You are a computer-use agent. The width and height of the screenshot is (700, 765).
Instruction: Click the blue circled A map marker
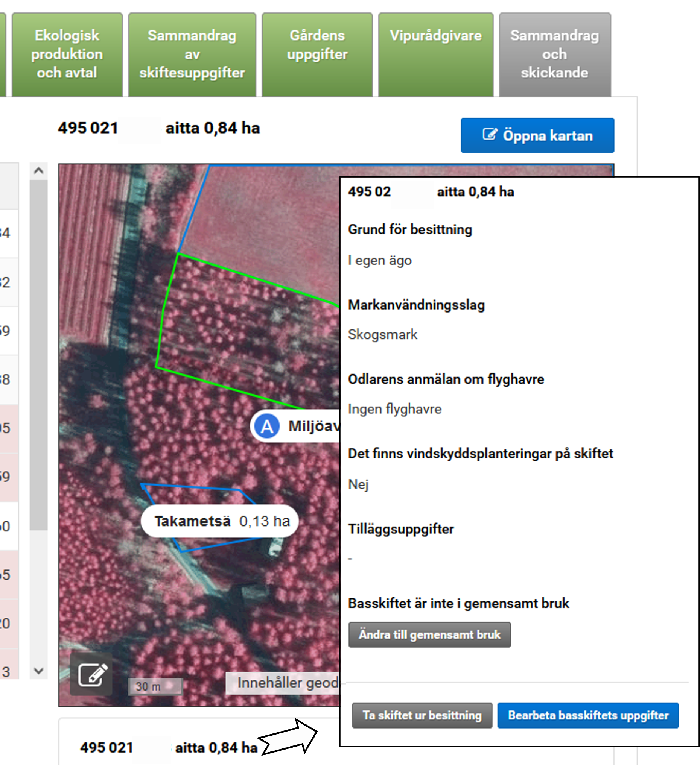point(267,426)
